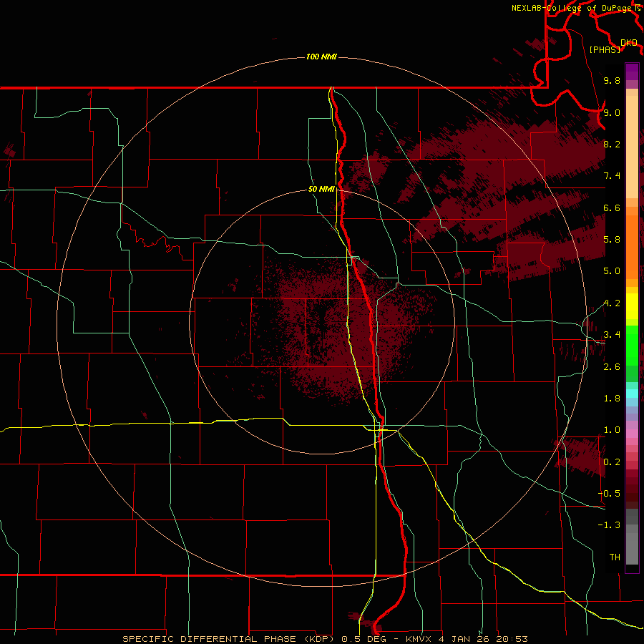Click the yellow segment of color bar

click(632, 306)
